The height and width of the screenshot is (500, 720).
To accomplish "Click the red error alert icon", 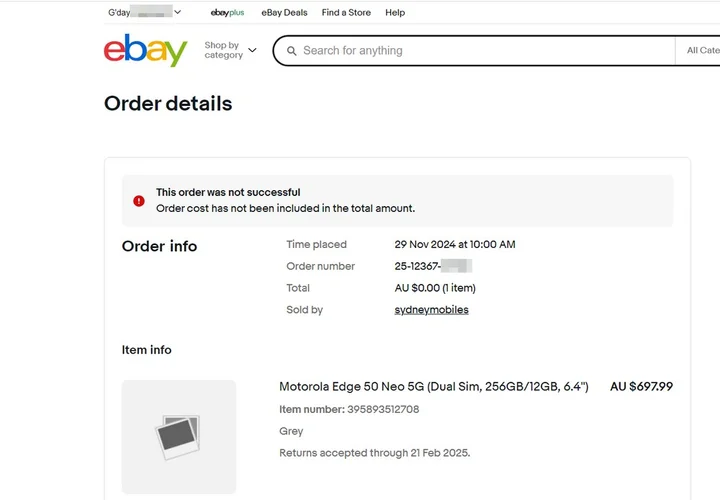I will (x=139, y=201).
